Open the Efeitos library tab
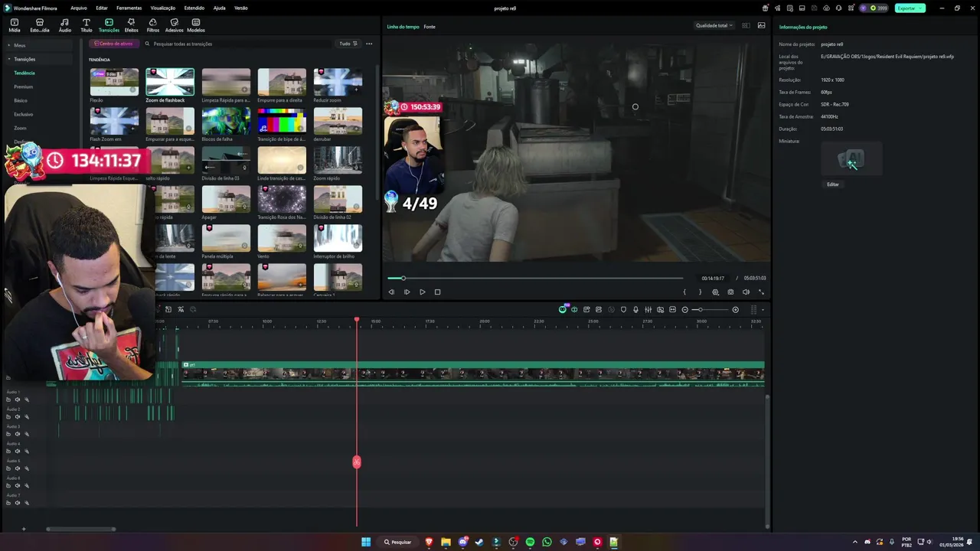The width and height of the screenshot is (980, 551). click(131, 25)
